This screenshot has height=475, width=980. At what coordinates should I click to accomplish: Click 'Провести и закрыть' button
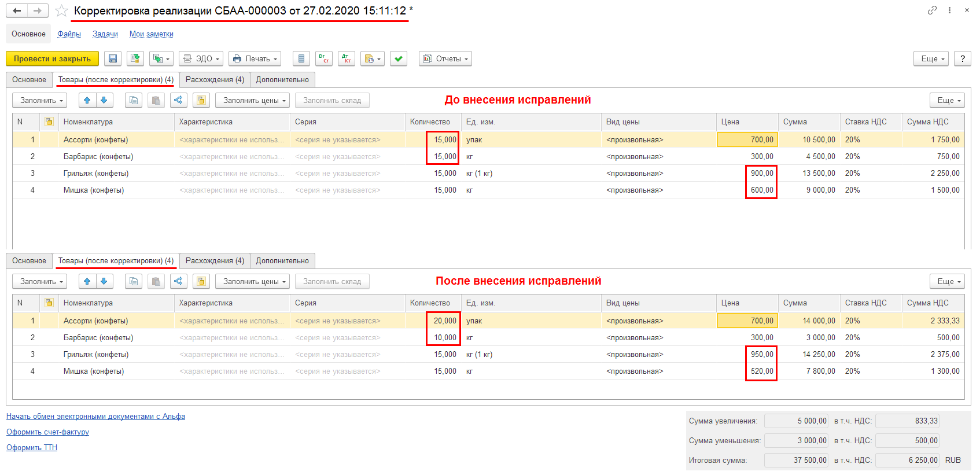[52, 58]
